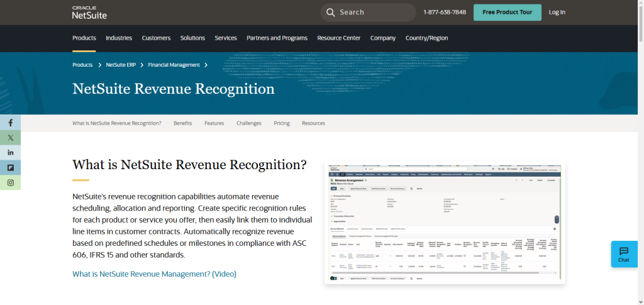Open the Country/Region selector
The width and height of the screenshot is (644, 305).
(x=427, y=38)
